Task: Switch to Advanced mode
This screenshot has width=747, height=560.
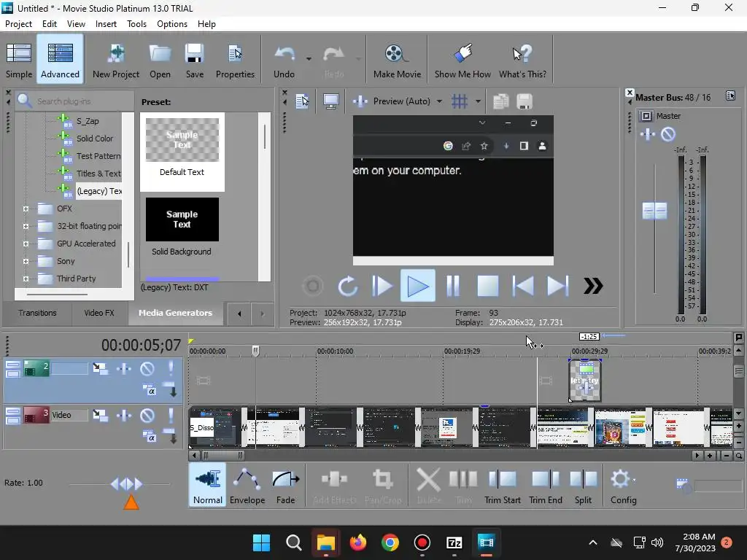Action: 60,60
